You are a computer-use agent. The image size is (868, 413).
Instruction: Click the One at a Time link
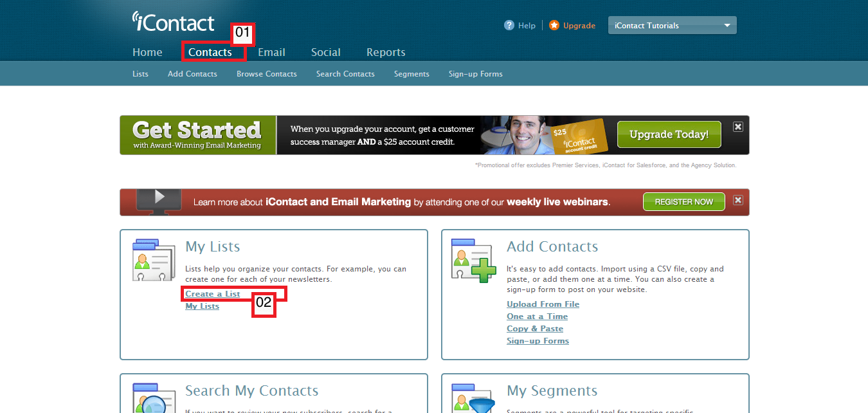pyautogui.click(x=537, y=317)
